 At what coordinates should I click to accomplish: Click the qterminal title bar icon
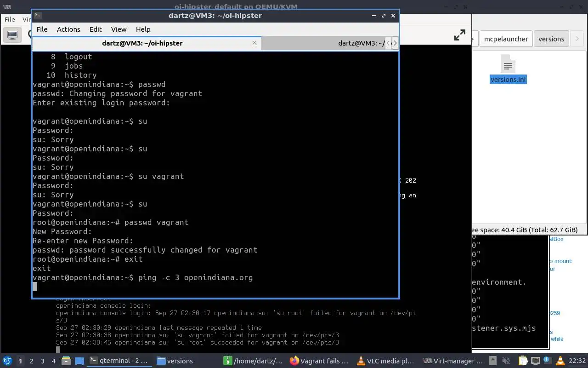(38, 15)
